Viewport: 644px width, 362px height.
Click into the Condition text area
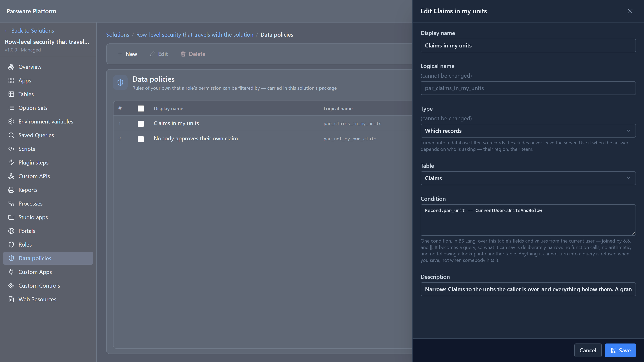pos(528,220)
